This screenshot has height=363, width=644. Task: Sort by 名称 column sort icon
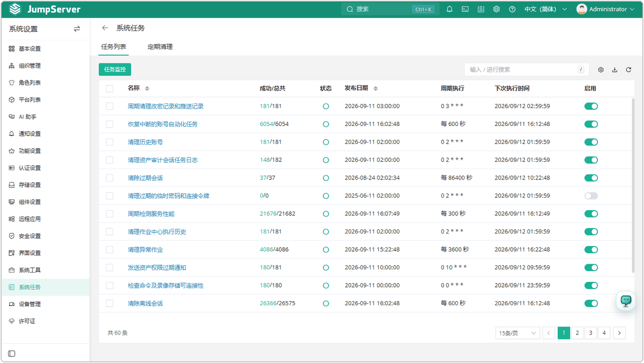(x=147, y=88)
